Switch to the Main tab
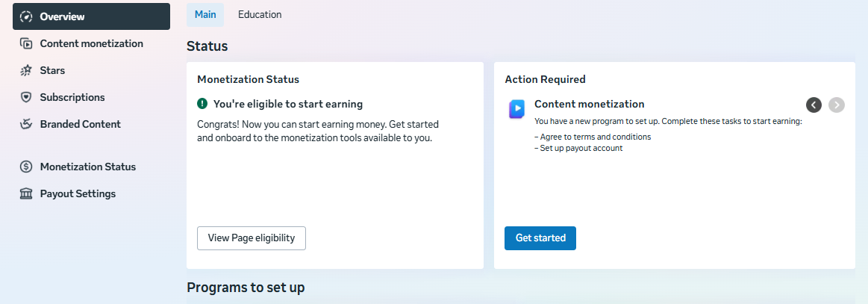The width and height of the screenshot is (868, 304). coord(205,14)
